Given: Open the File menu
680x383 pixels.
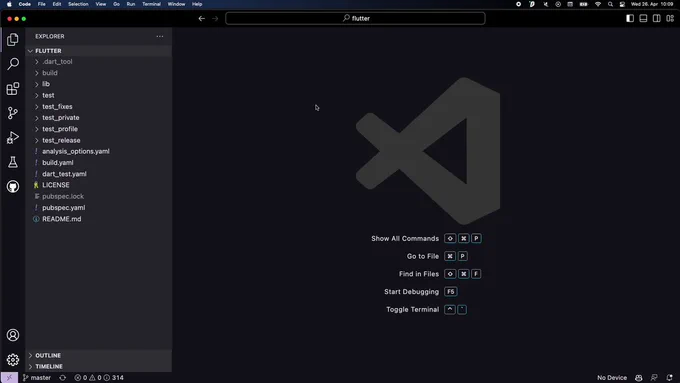Looking at the screenshot, I should point(42,4).
